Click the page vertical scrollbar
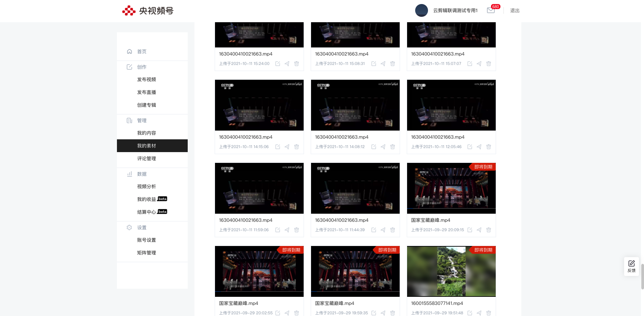 click(x=642, y=276)
